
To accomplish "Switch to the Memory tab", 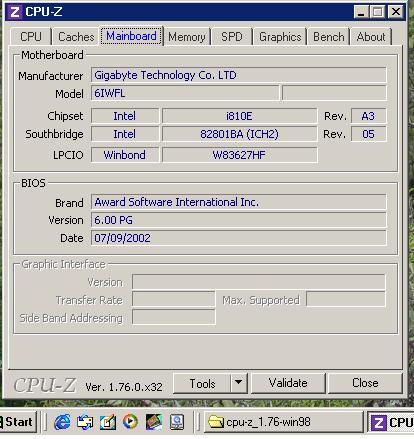I will tap(187, 37).
